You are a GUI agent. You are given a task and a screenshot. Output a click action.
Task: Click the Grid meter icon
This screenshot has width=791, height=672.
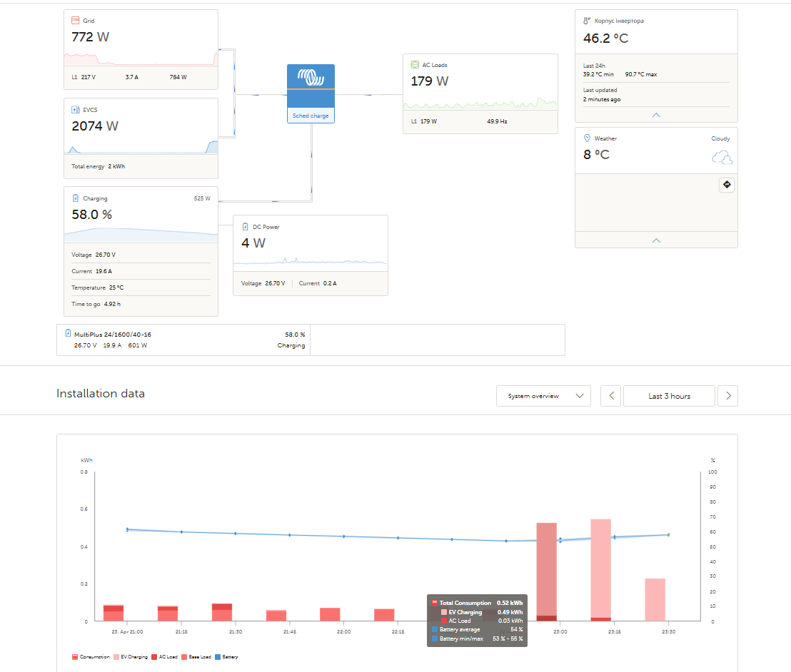pos(76,21)
